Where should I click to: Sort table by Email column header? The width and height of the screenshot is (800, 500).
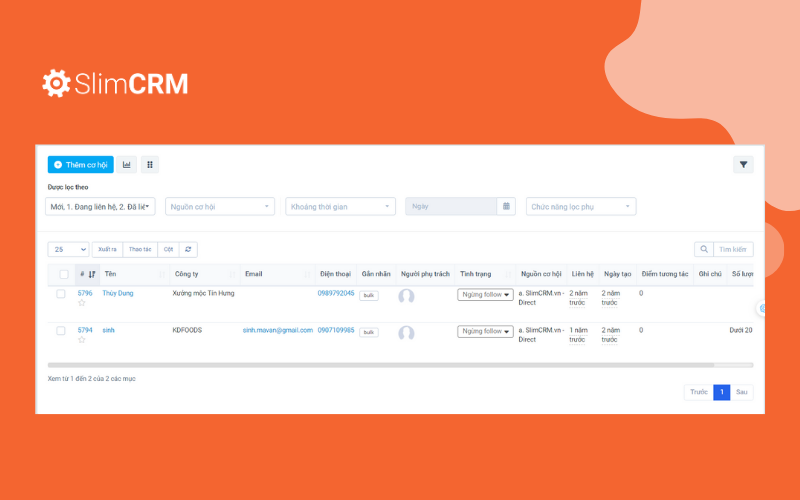click(278, 274)
